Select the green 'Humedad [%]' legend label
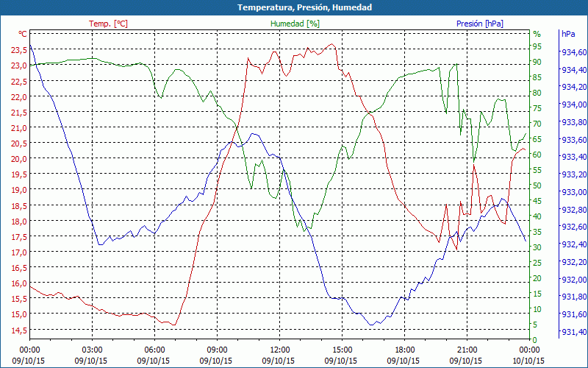Screen dimensions: 588x368 [x=295, y=24]
